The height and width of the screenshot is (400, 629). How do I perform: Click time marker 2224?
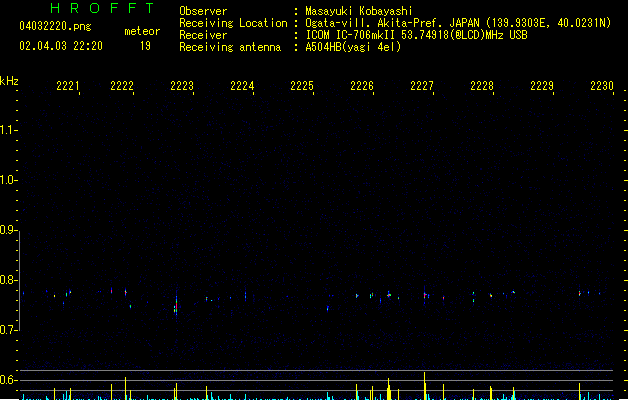[x=242, y=86]
